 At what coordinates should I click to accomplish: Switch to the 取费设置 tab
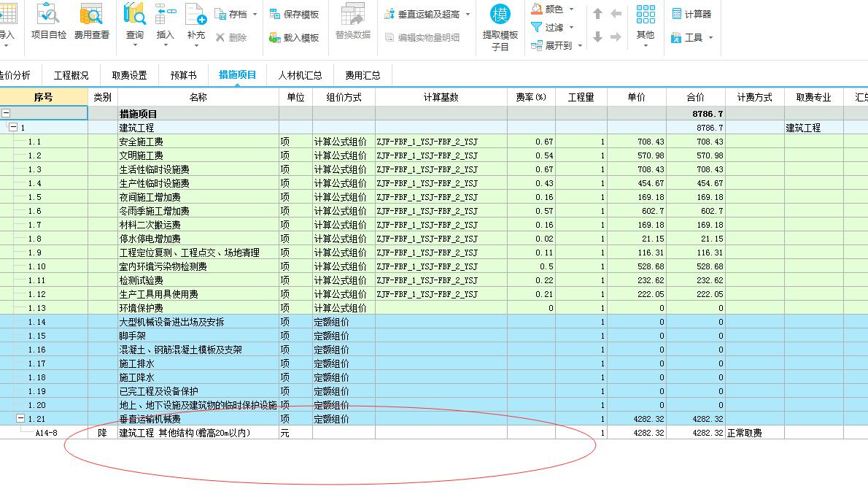(x=130, y=74)
